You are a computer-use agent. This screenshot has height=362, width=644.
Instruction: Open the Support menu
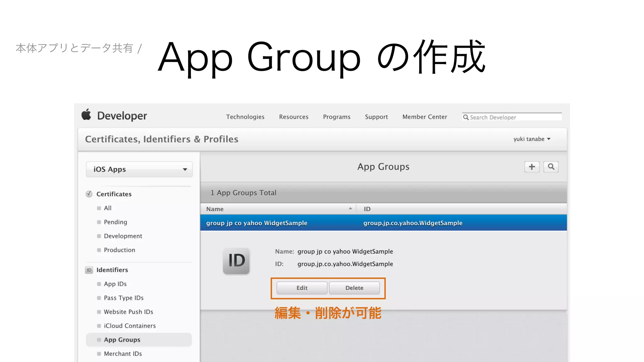(376, 117)
